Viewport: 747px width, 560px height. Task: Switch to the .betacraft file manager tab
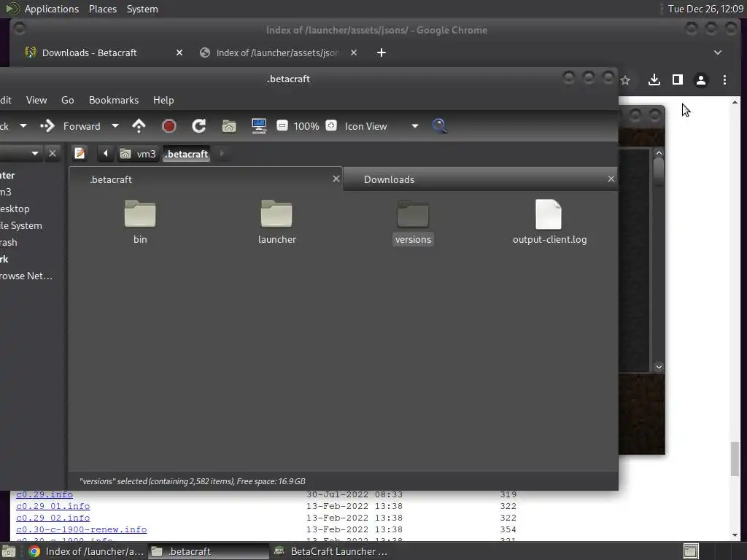point(206,179)
